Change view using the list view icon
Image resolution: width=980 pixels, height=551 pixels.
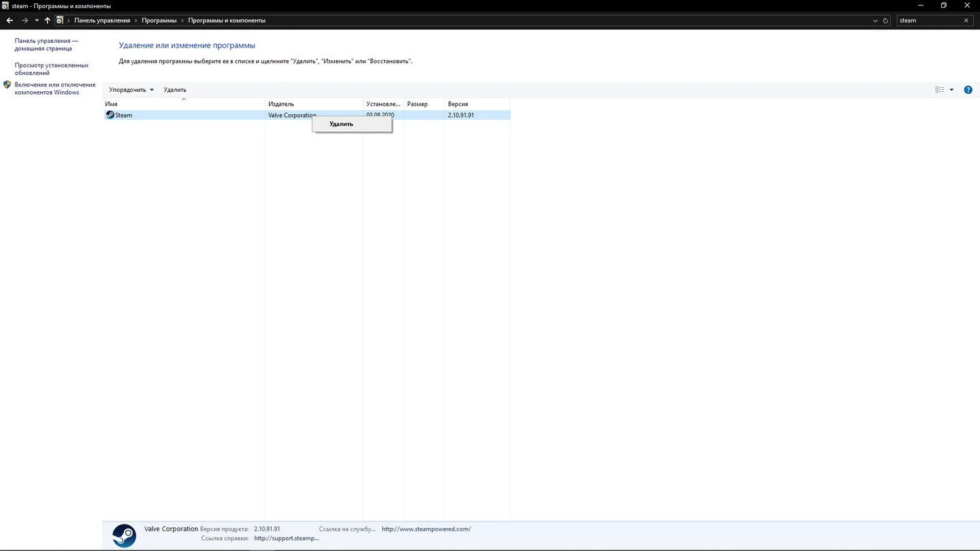(940, 90)
